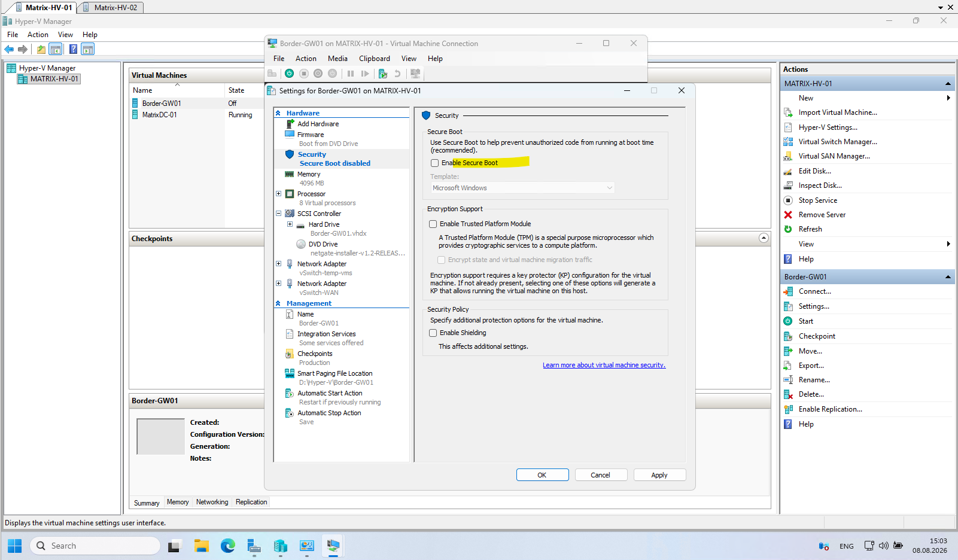
Task: Collapse the Management section header
Action: [278, 303]
